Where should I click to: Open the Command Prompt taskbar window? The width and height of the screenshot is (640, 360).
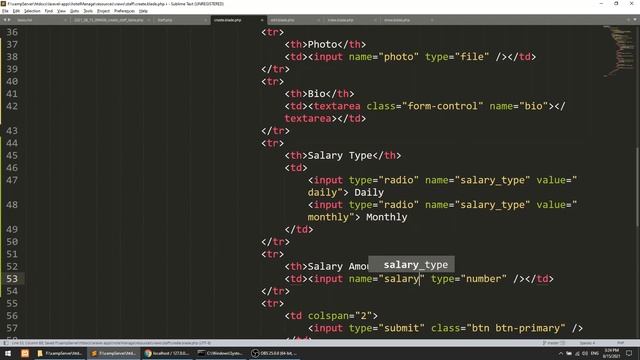point(221,353)
